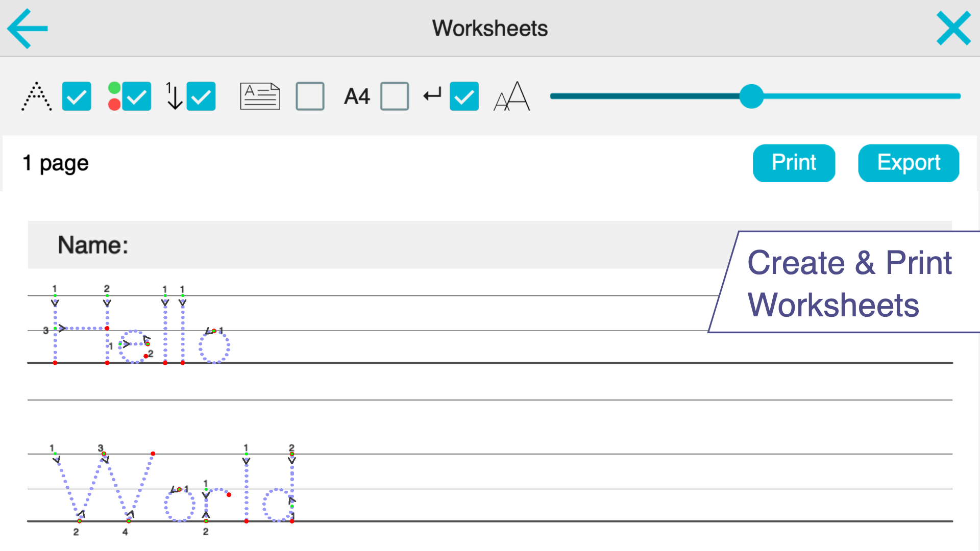Screen dimensions: 980x551
Task: Click the text page layout icon
Action: (260, 96)
